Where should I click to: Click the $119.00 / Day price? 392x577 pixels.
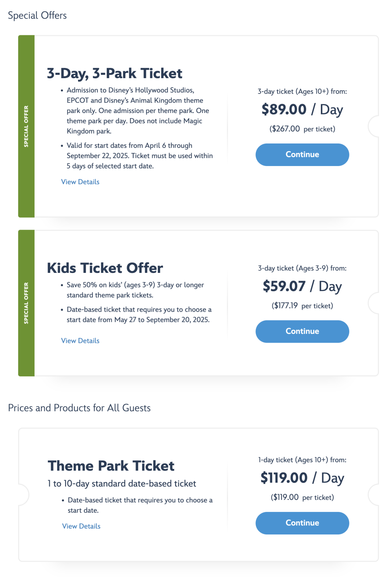point(302,478)
